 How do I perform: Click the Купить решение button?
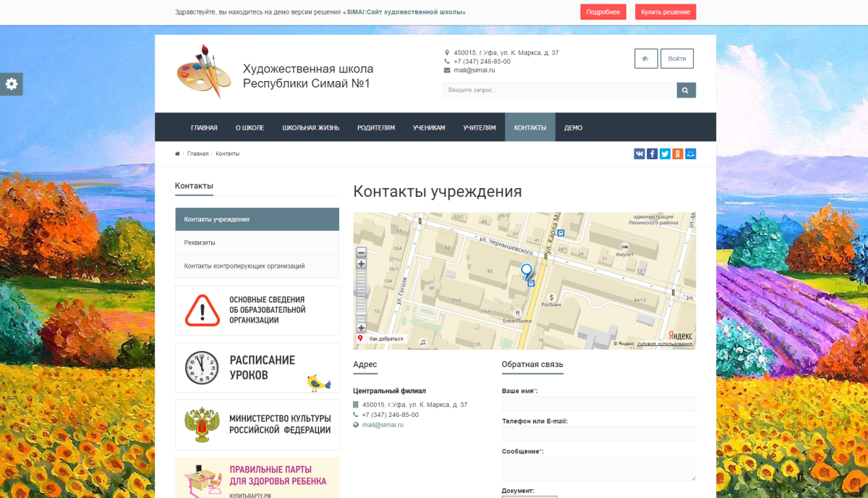(x=665, y=12)
